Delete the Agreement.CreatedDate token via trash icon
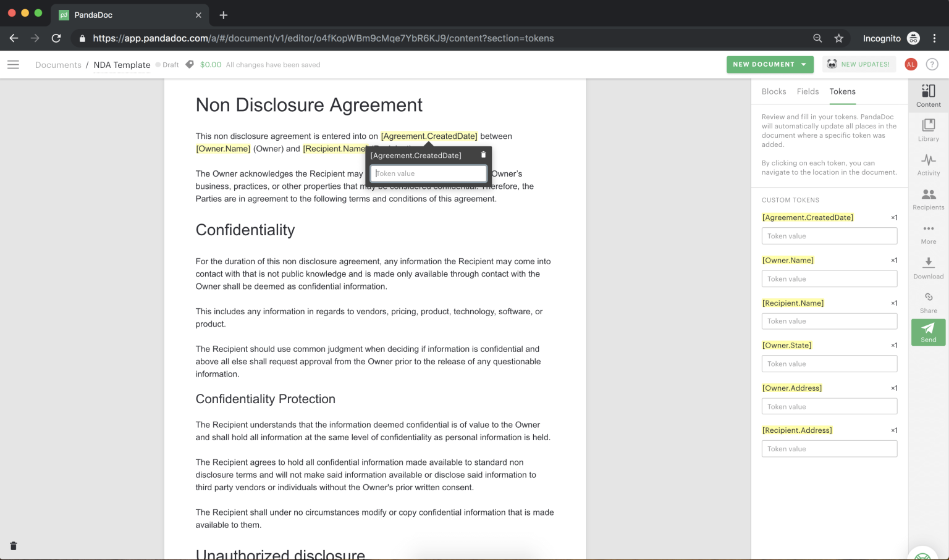 click(x=483, y=155)
